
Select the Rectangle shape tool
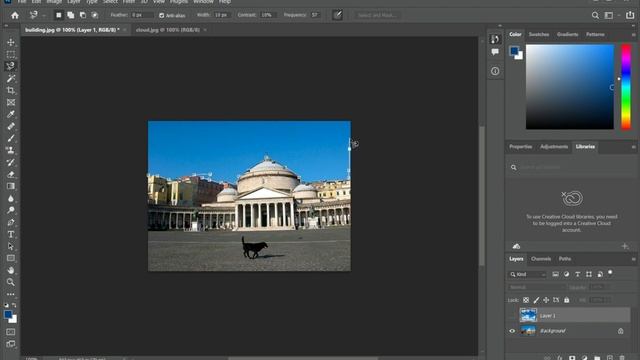tap(11, 258)
